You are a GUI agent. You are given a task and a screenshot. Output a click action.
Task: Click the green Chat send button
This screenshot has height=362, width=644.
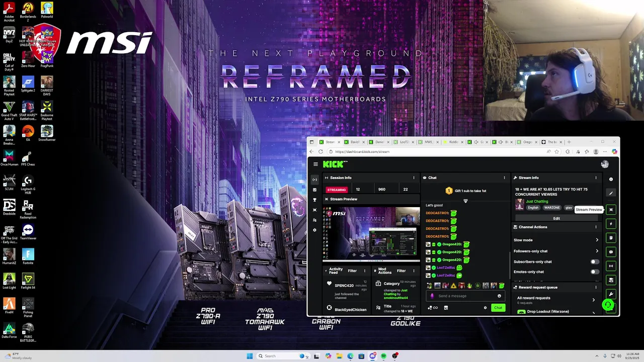pyautogui.click(x=498, y=308)
